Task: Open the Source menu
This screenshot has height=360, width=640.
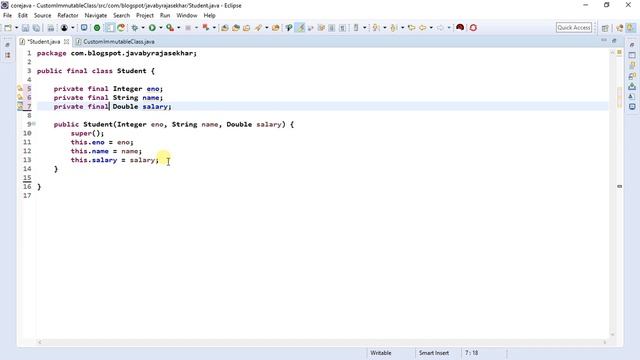Action: (x=42, y=16)
